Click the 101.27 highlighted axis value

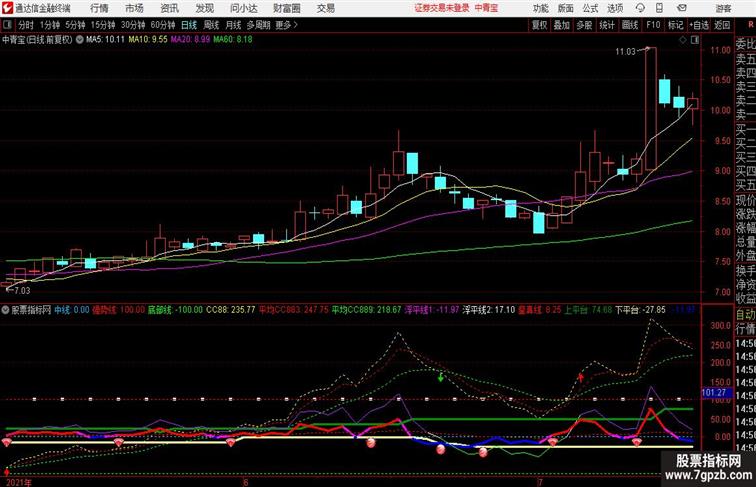(714, 392)
